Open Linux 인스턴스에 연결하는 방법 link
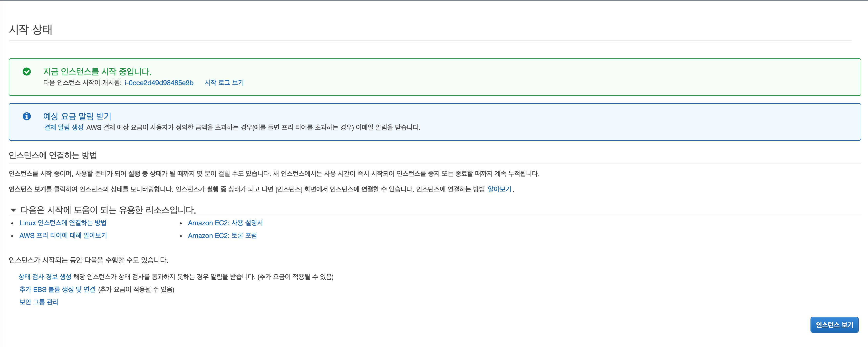The width and height of the screenshot is (868, 347). (63, 223)
